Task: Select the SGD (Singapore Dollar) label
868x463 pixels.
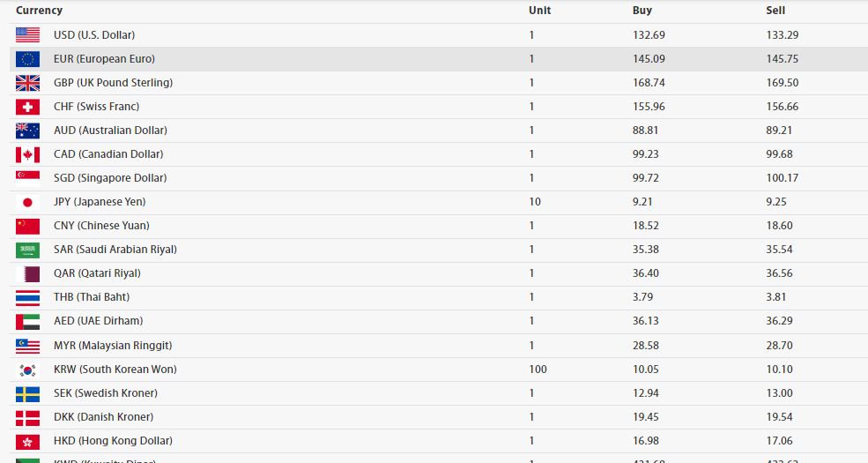Action: click(x=109, y=178)
